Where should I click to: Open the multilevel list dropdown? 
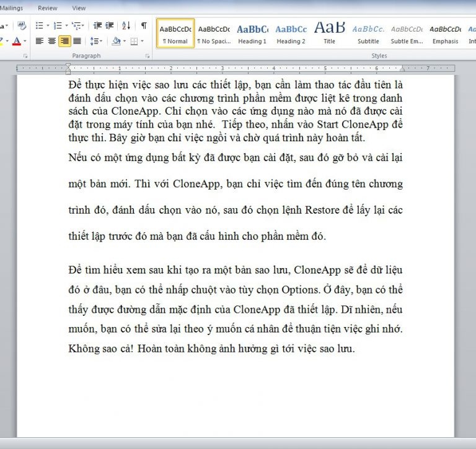coord(83,25)
